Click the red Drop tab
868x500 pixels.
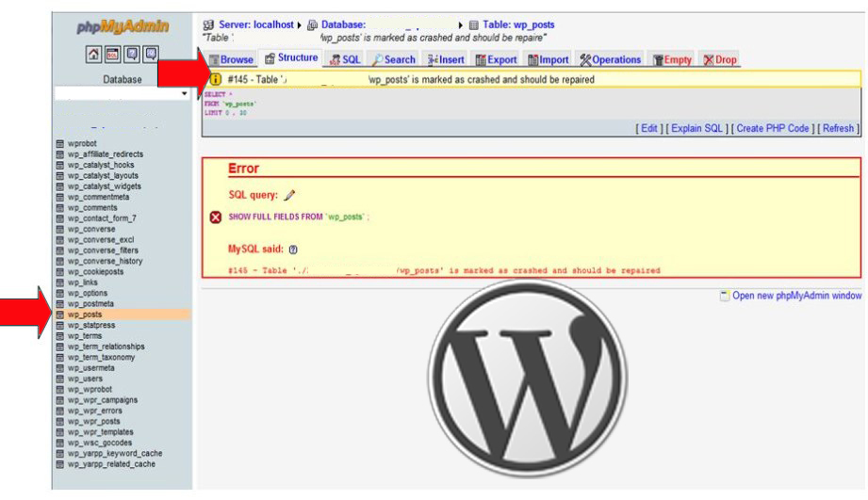(x=720, y=59)
